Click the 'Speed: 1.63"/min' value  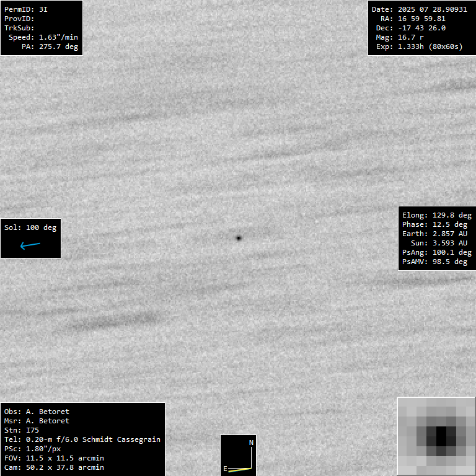pos(43,37)
